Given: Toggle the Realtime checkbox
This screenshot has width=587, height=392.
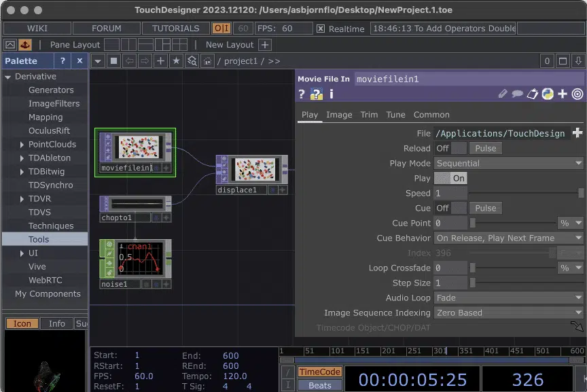Looking at the screenshot, I should [x=321, y=29].
